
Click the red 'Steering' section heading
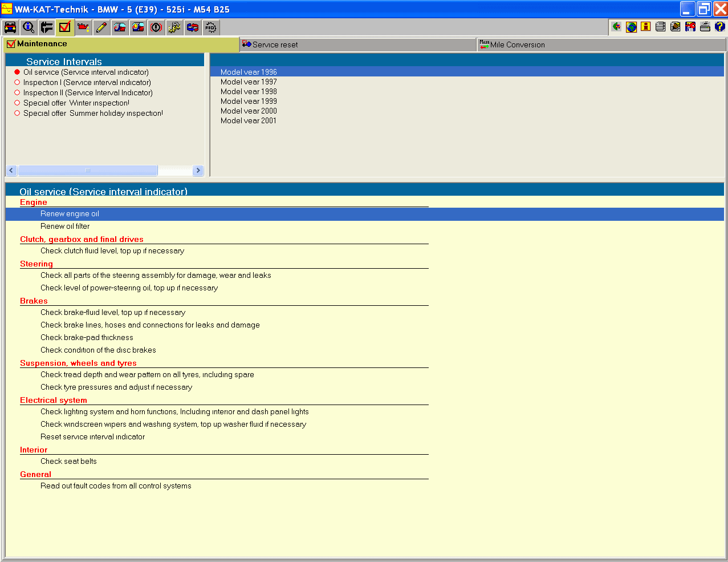pyautogui.click(x=36, y=264)
